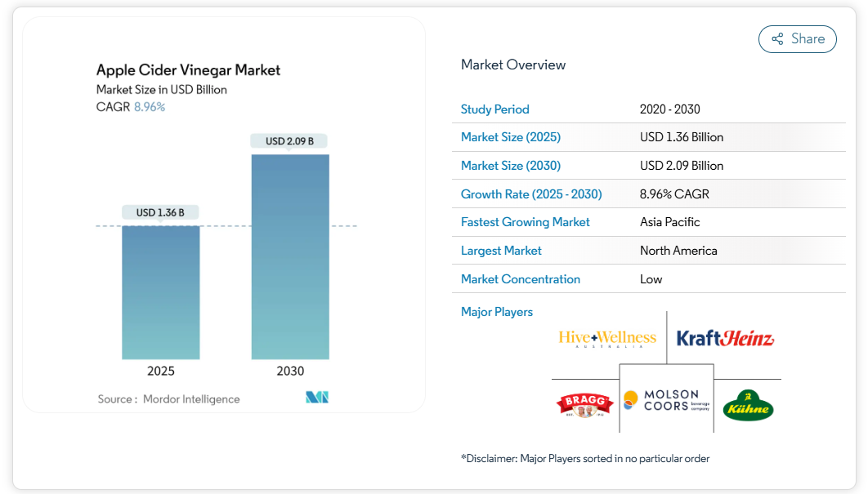Click the Largest Market label
The width and height of the screenshot is (868, 494).
(x=501, y=251)
